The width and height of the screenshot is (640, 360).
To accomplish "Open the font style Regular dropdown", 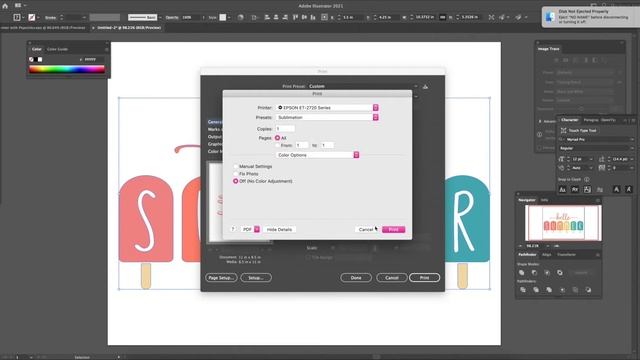I will tap(596, 148).
